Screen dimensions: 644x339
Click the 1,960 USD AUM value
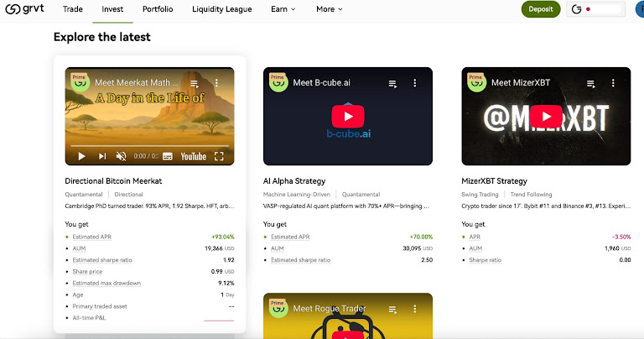point(618,248)
